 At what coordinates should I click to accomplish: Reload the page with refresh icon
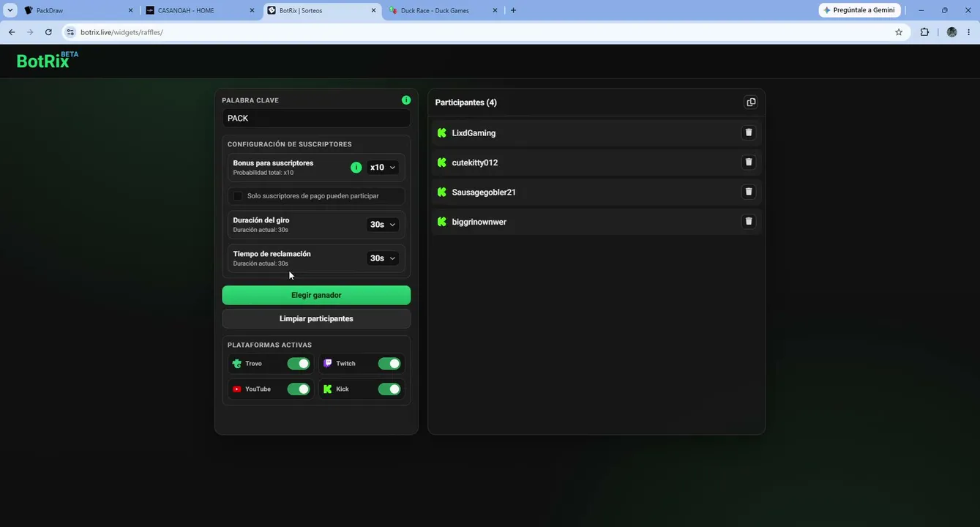48,32
